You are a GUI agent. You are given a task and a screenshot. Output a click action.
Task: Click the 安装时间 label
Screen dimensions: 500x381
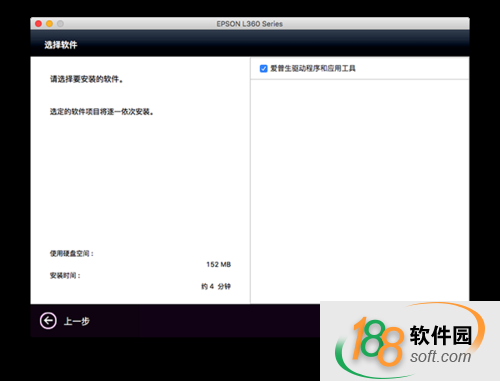pyautogui.click(x=65, y=276)
